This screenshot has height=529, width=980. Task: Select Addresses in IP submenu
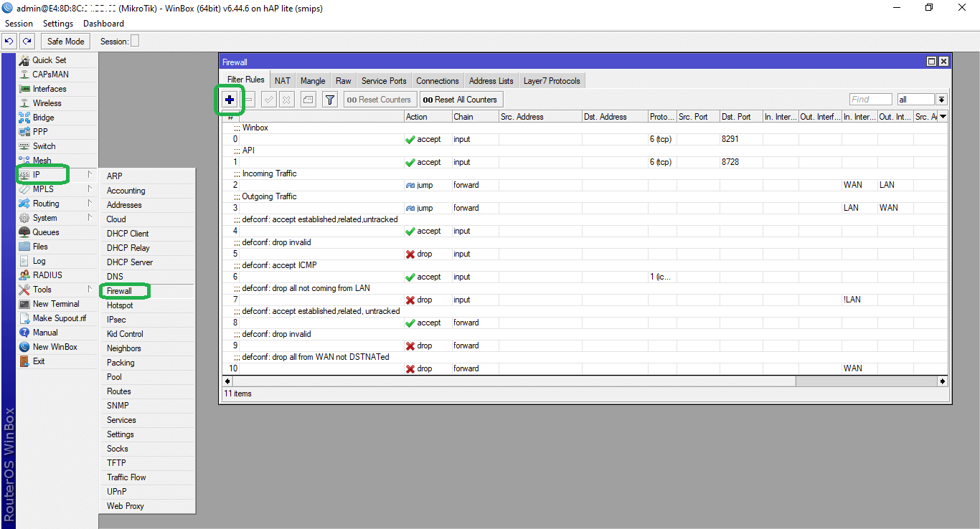[x=147, y=205]
